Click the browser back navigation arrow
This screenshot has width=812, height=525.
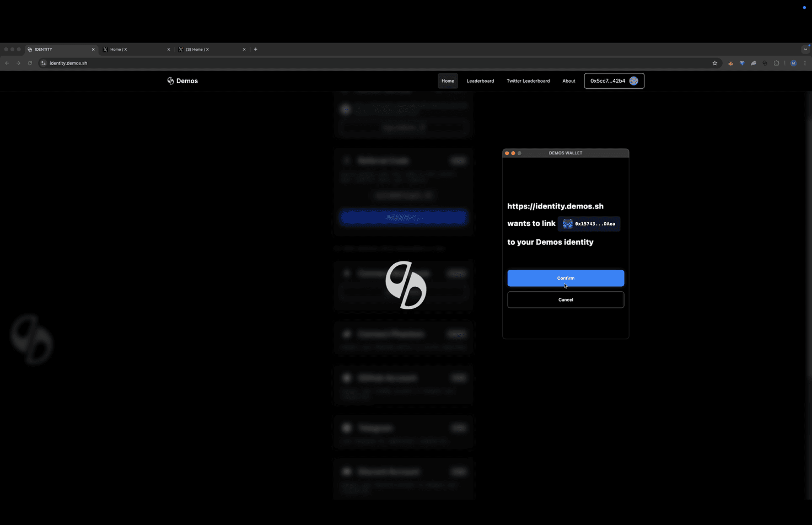click(x=7, y=63)
